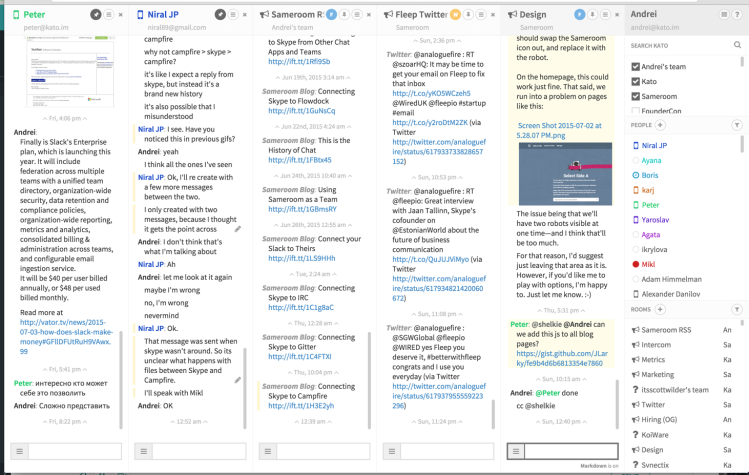Open the Fleep Twitter column menu icon
The width and height of the screenshot is (749, 475).
coord(481,15)
